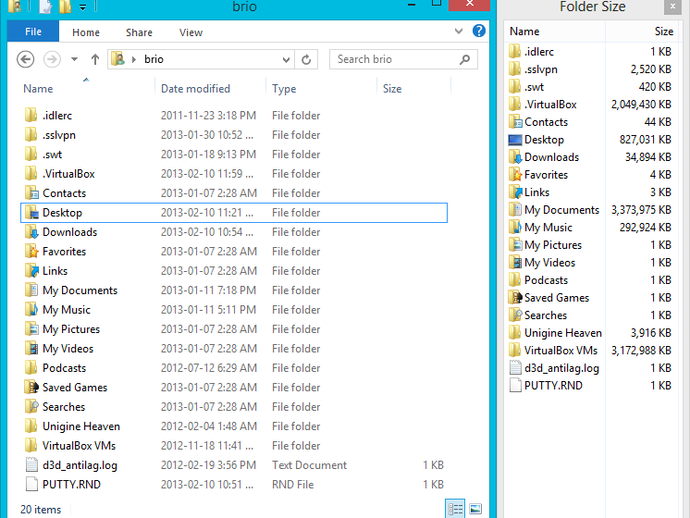
Task: Switch to the View ribbon tab
Action: click(x=191, y=32)
